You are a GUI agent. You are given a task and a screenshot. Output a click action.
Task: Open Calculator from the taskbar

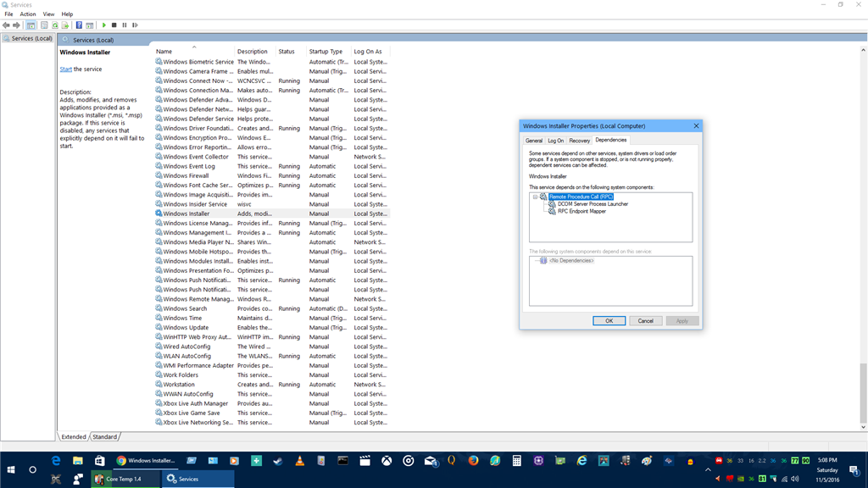pos(516,460)
